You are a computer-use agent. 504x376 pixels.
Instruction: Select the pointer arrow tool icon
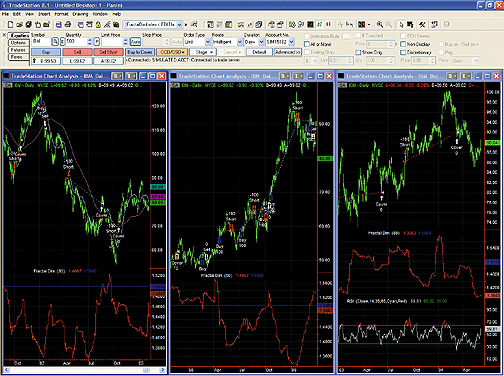(401, 24)
